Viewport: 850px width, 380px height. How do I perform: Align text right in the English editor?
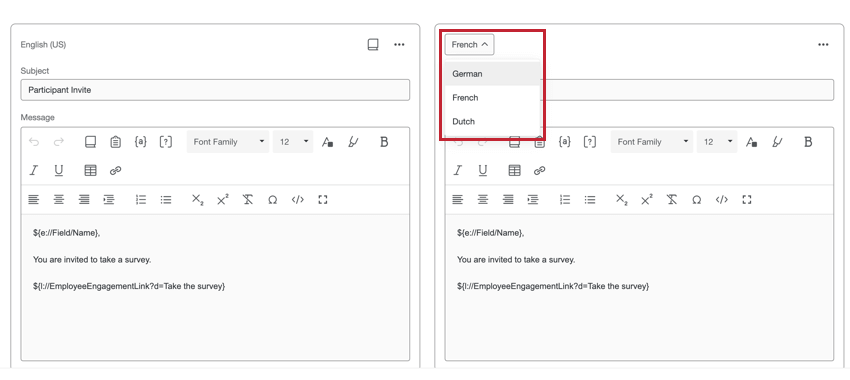[x=84, y=200]
